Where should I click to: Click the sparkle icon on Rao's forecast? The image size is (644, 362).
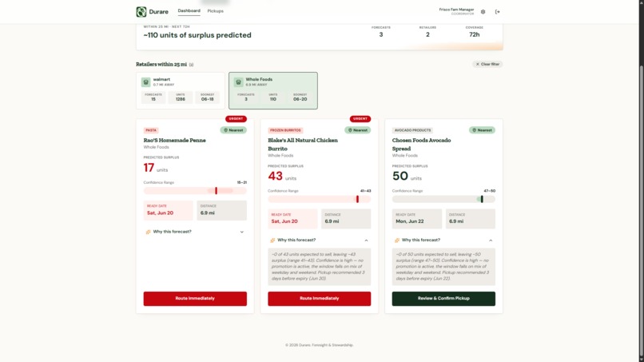148,233
